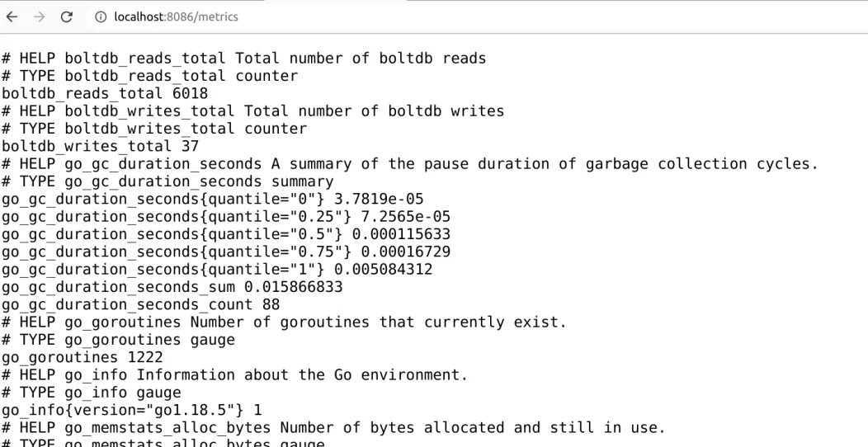Viewport: 868px width, 447px height.
Task: Click the HELP boltdb_reads_total comment line
Action: point(243,59)
